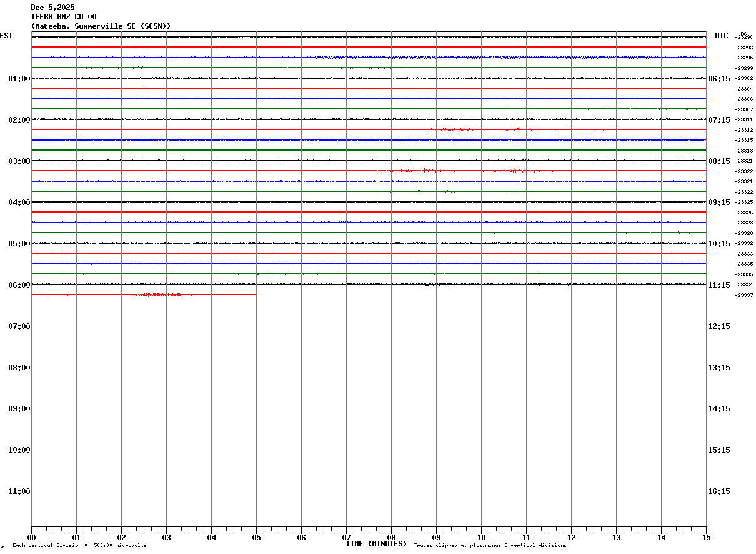756x554 pixels.
Task: Click the '13:15' UTC time label
Action: [x=719, y=368]
